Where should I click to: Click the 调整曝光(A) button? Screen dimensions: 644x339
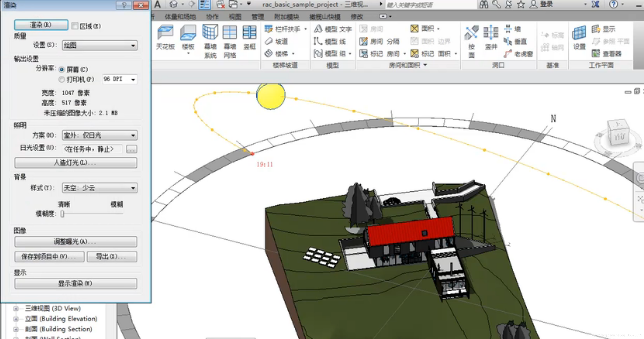(75, 242)
